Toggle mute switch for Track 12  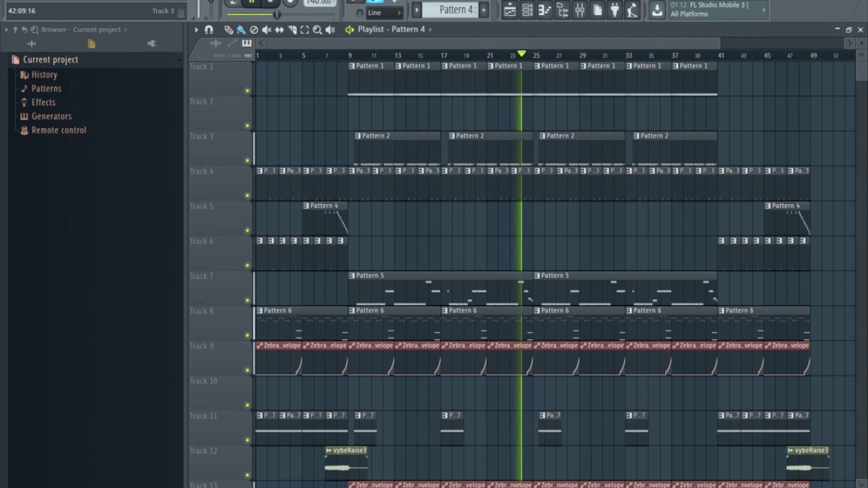pyautogui.click(x=247, y=474)
